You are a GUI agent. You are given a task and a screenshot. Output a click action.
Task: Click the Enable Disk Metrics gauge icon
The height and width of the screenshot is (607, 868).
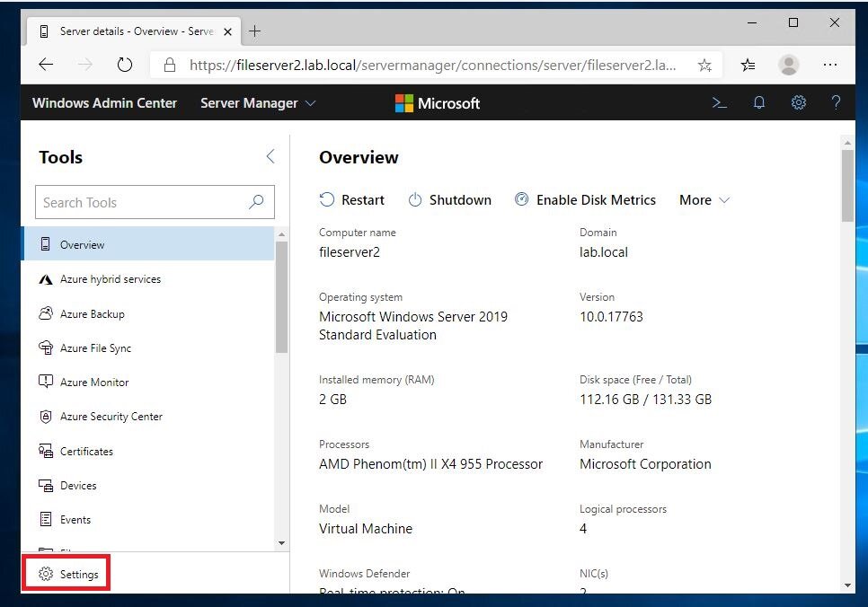521,199
